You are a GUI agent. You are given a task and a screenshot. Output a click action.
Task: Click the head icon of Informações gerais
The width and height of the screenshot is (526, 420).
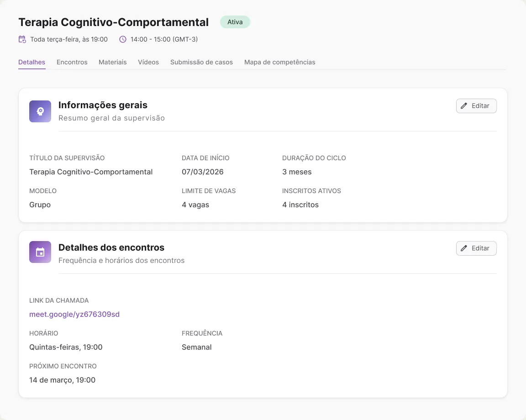40,111
